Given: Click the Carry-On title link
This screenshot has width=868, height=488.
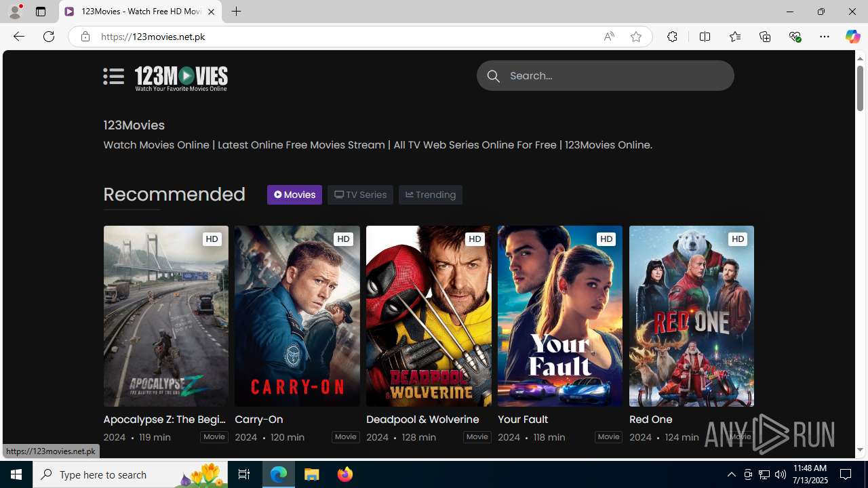Looking at the screenshot, I should point(259,420).
